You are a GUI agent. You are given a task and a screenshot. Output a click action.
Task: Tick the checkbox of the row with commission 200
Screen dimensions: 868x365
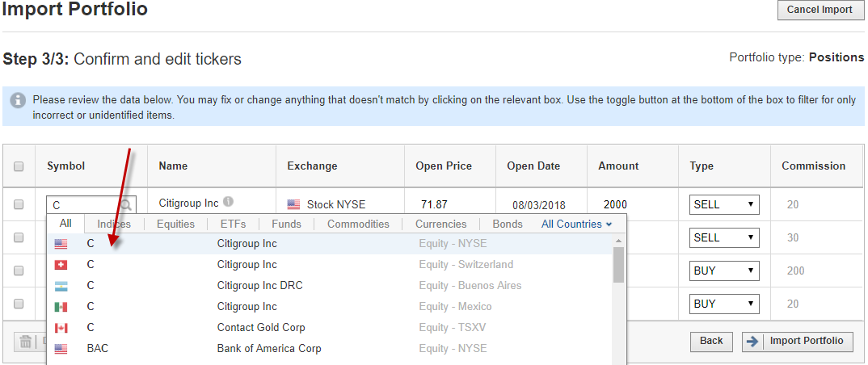(19, 271)
